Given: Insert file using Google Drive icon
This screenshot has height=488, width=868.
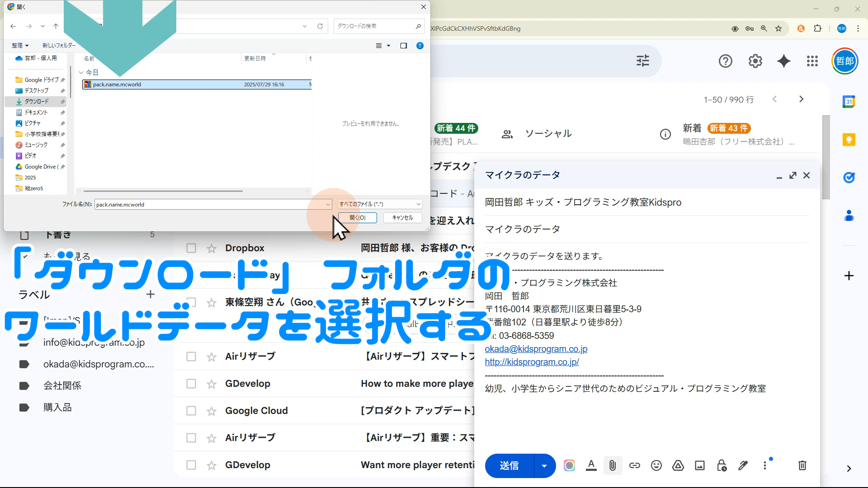Looking at the screenshot, I should pos(678,465).
